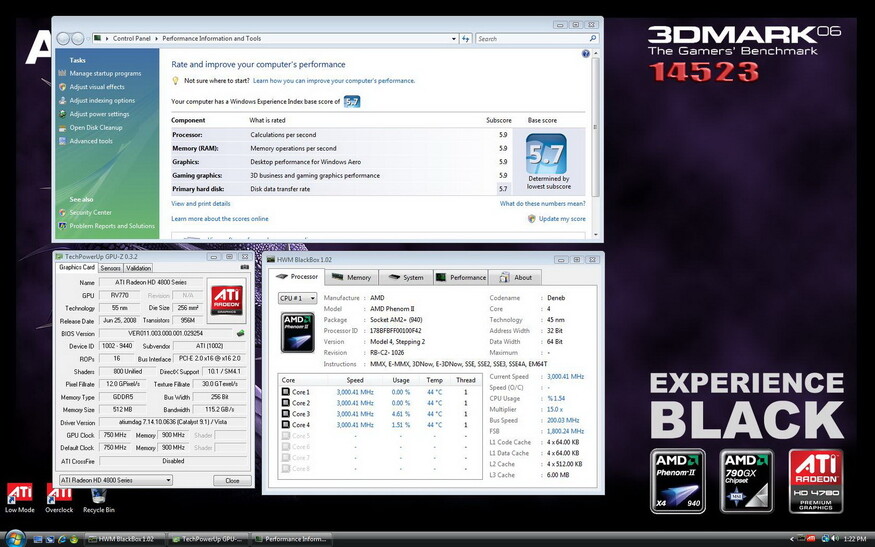Click Manage startup programs task
Screen dimensions: 875x547
point(105,74)
